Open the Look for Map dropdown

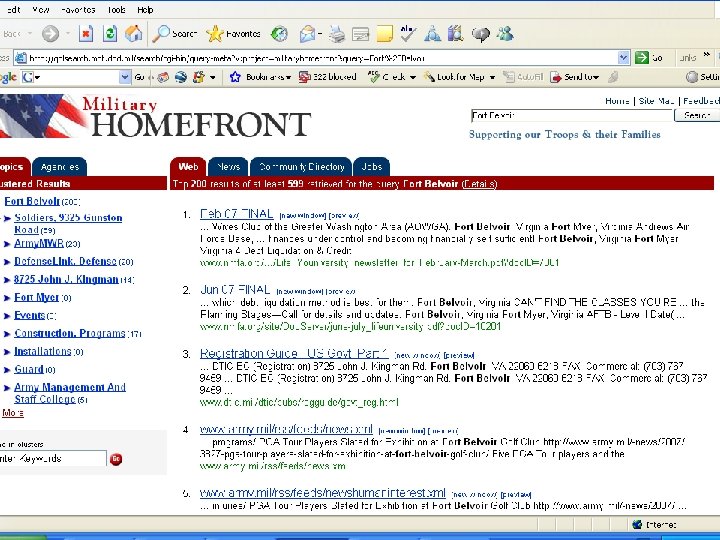492,77
